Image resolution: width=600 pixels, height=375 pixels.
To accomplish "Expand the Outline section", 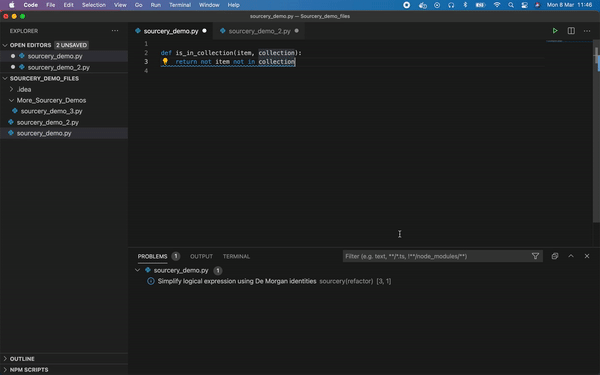I will point(5,359).
